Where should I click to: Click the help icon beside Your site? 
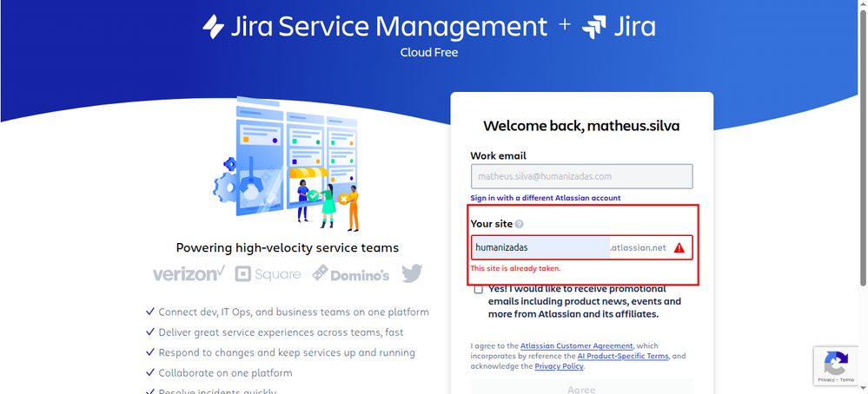click(519, 224)
